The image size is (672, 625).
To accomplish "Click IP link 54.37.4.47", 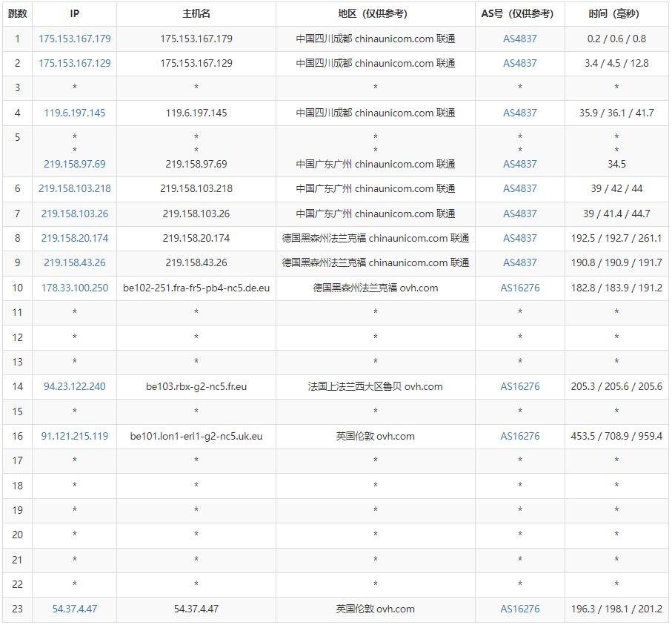I will point(75,609).
